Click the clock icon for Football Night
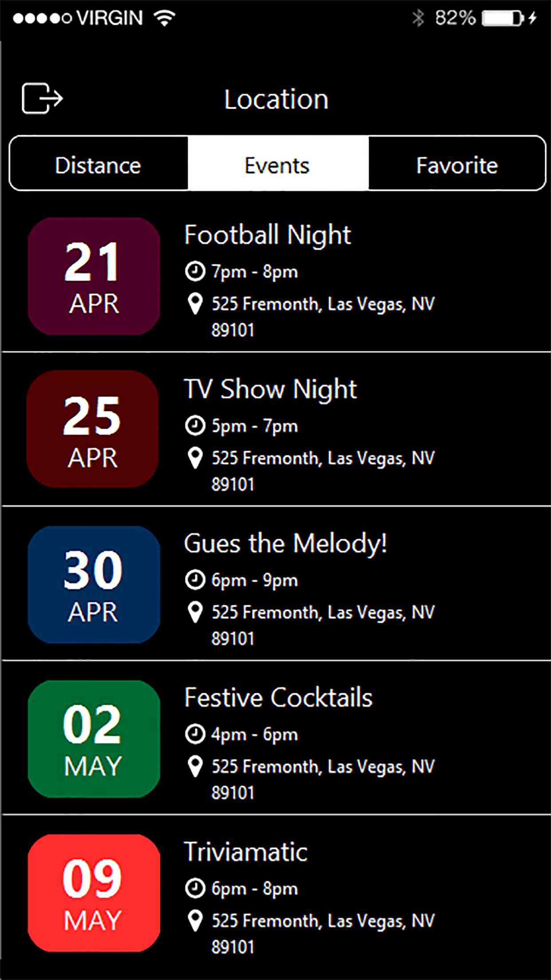Screen dimensions: 551x980 195,271
